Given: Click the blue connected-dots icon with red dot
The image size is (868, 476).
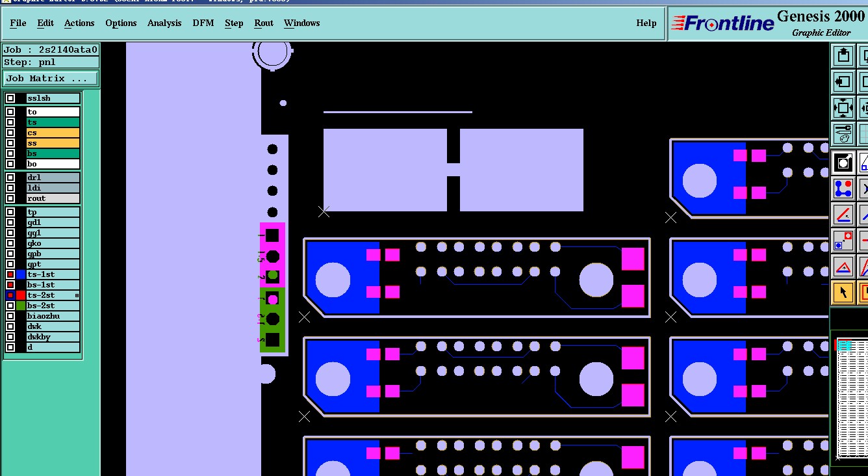Looking at the screenshot, I should click(x=843, y=189).
